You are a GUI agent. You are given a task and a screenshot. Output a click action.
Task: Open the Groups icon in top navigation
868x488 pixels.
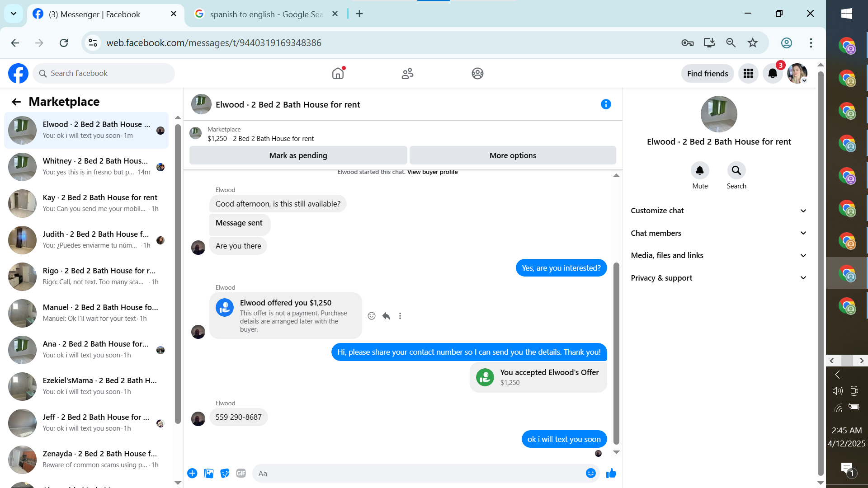point(477,73)
